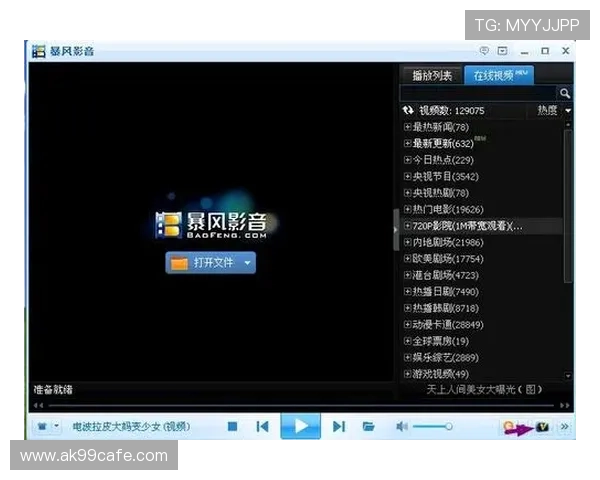
Task: Click the orange icon left of the V icon
Action: pos(509,426)
